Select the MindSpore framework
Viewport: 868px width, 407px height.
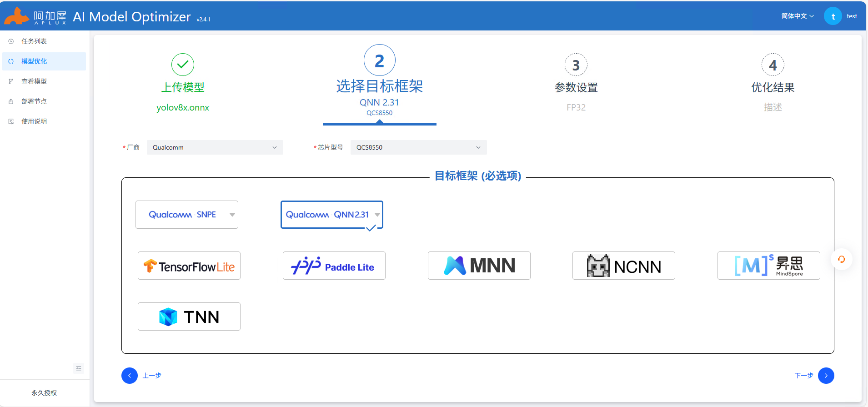(x=769, y=266)
